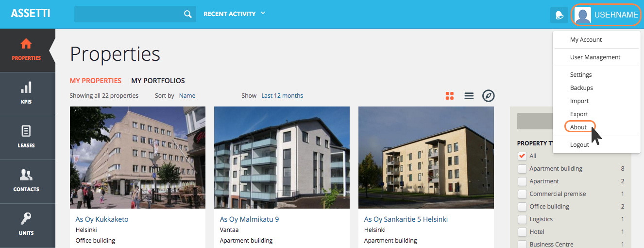
Task: Switch to My Portfolios tab
Action: [158, 81]
